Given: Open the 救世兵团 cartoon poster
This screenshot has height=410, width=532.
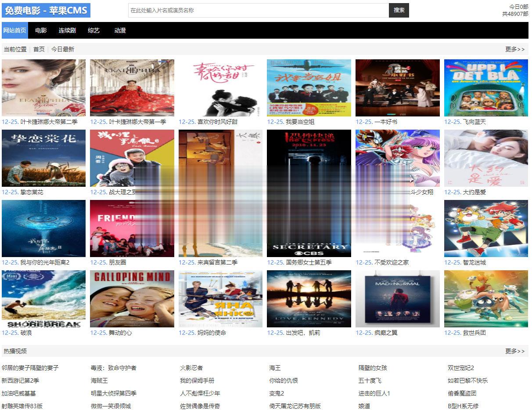Looking at the screenshot, I should click(486, 299).
